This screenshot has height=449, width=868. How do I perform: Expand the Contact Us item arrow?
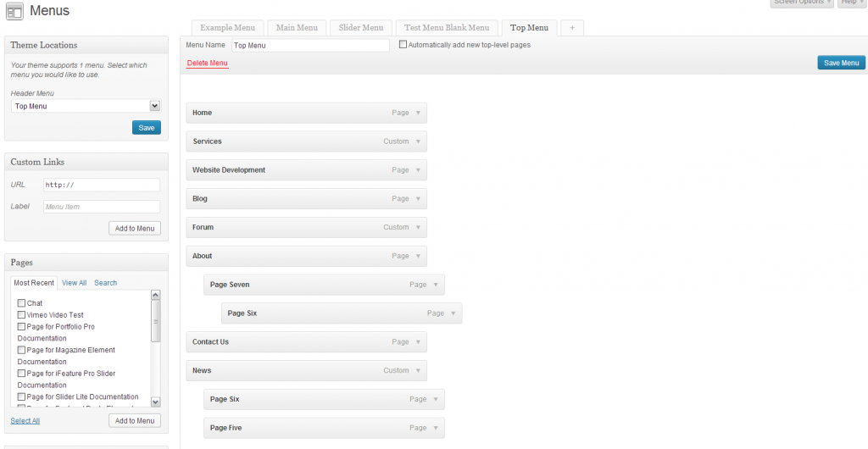pos(418,341)
